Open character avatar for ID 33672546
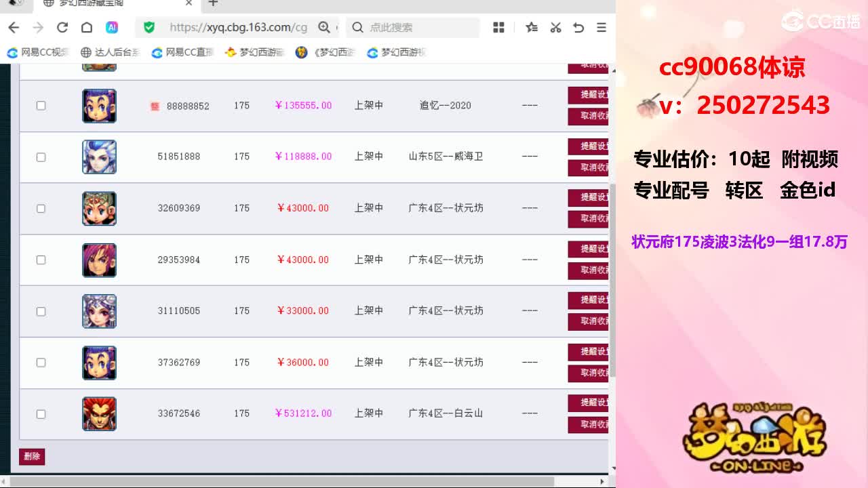The width and height of the screenshot is (868, 488). tap(99, 414)
